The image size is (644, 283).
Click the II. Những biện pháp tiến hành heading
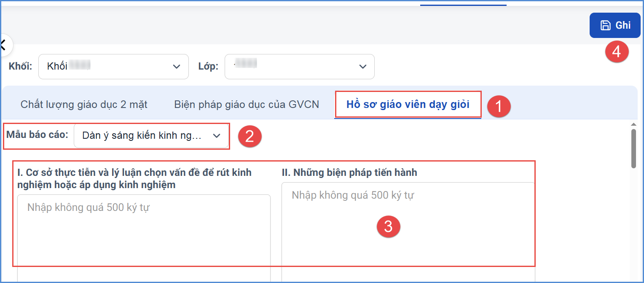(349, 172)
